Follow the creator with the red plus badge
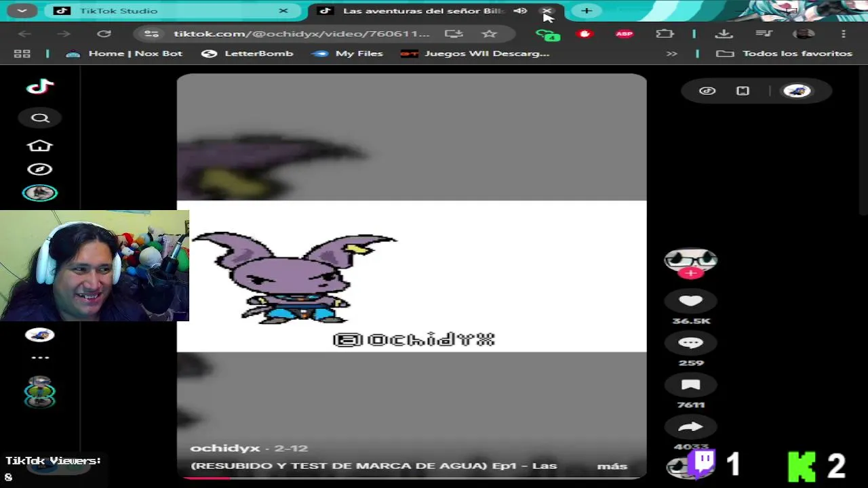 690,273
